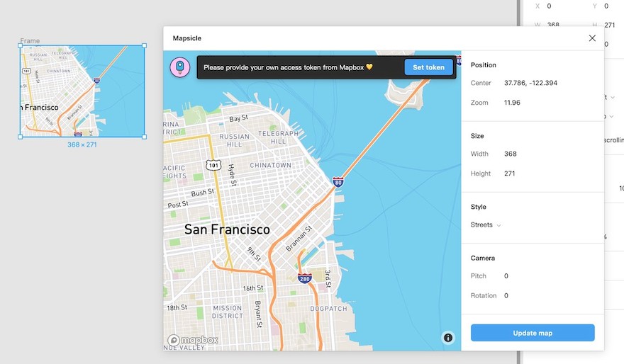The width and height of the screenshot is (624, 364).
Task: Click the 3rd St street label
Action: point(328,278)
